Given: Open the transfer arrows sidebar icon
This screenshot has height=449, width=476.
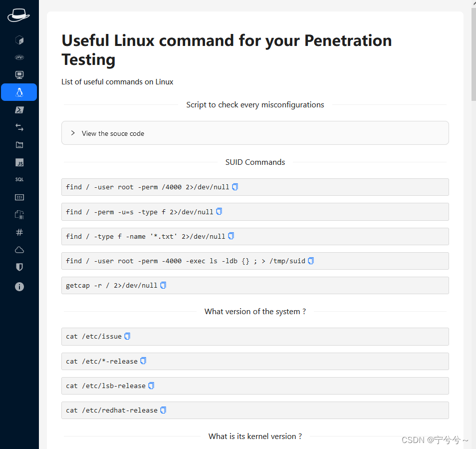Looking at the screenshot, I should [19, 127].
